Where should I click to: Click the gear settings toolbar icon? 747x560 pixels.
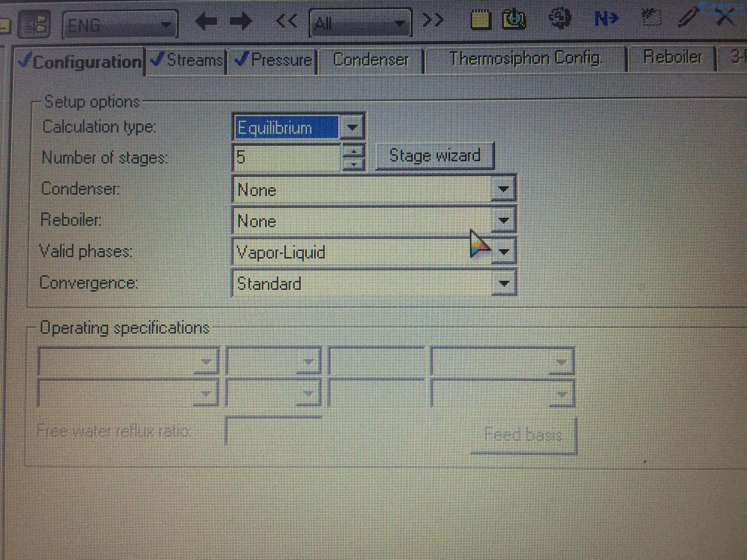point(560,18)
